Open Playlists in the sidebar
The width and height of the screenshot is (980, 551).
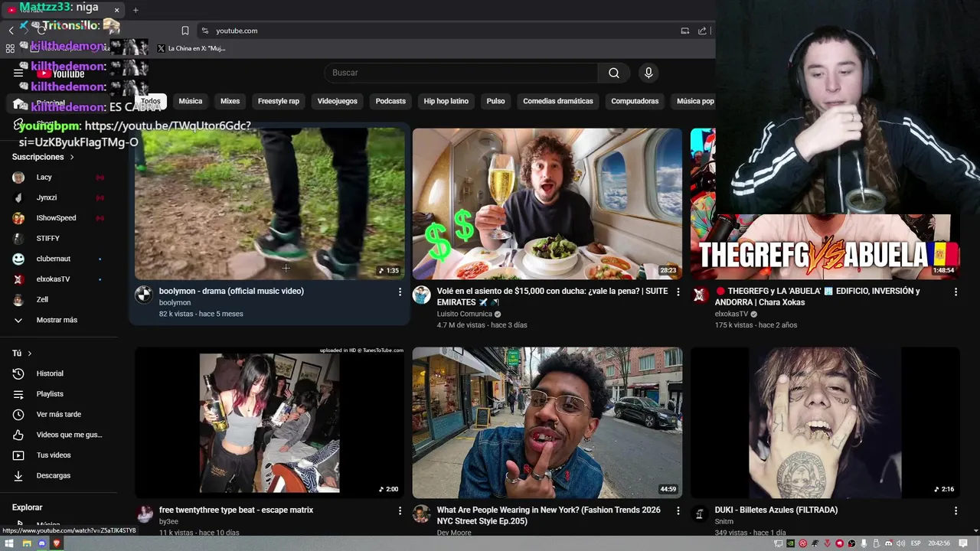coord(58,394)
